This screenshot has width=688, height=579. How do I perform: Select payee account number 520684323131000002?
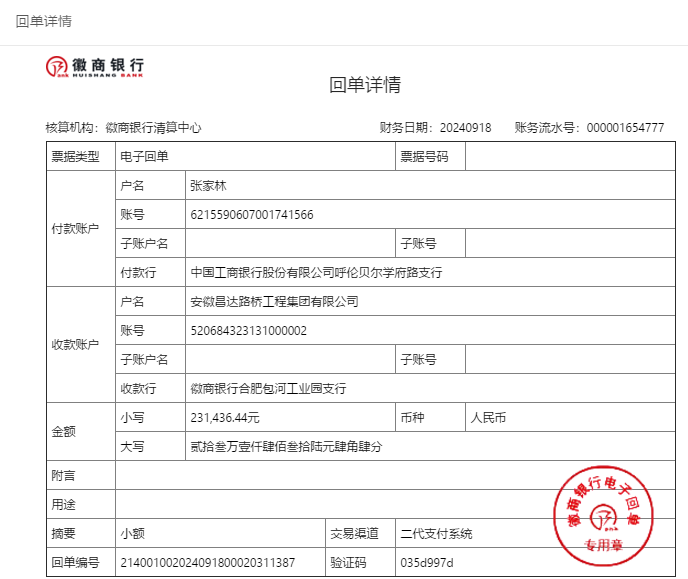pos(248,330)
